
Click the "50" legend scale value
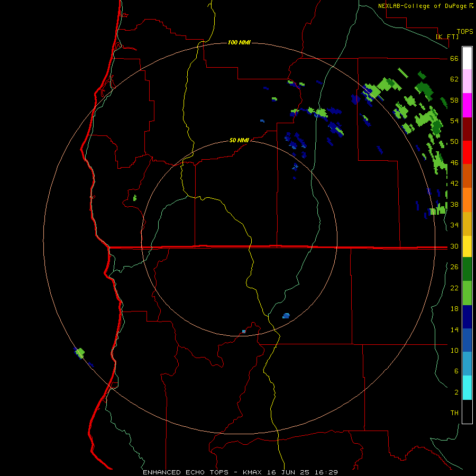click(x=454, y=142)
